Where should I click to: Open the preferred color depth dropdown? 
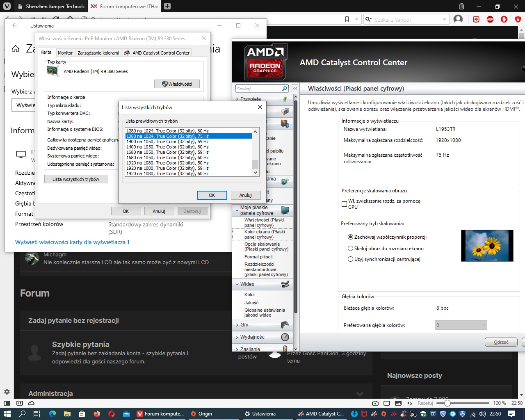461,325
